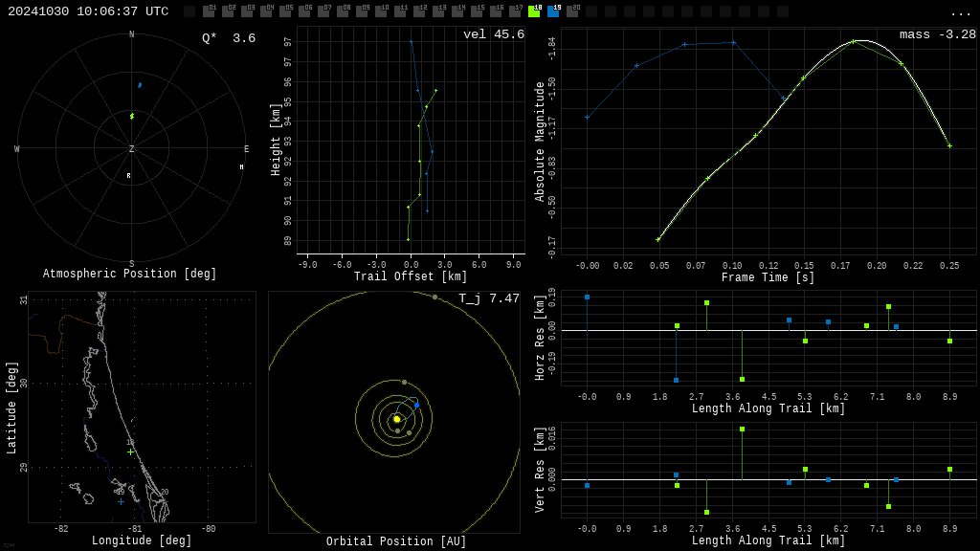Select the blue camera 19 box

[x=553, y=11]
